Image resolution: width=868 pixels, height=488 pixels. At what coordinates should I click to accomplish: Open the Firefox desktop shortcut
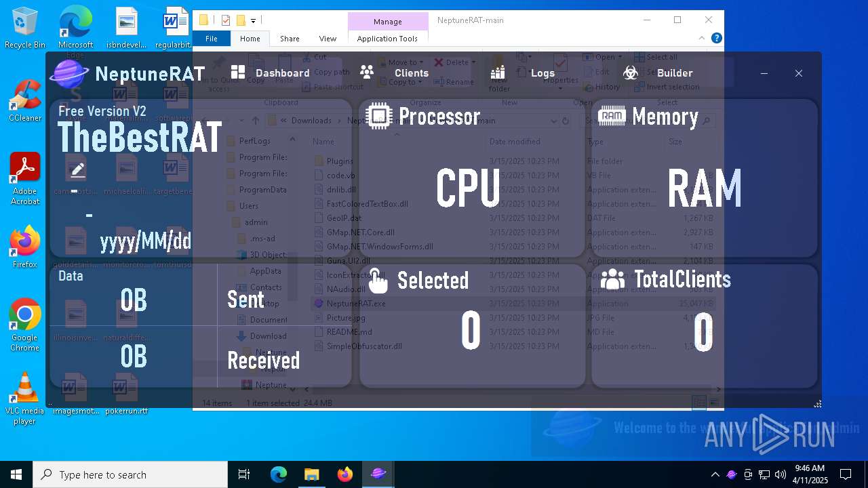[25, 247]
